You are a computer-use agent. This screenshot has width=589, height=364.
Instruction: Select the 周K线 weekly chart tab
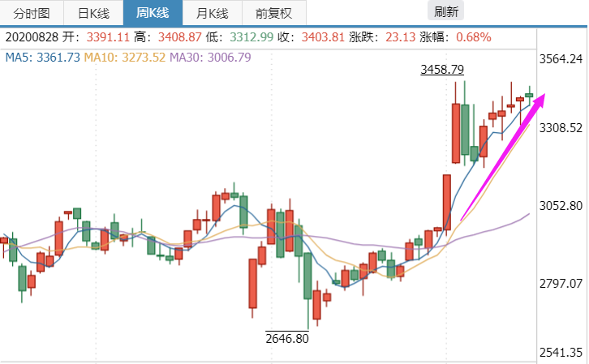click(153, 12)
